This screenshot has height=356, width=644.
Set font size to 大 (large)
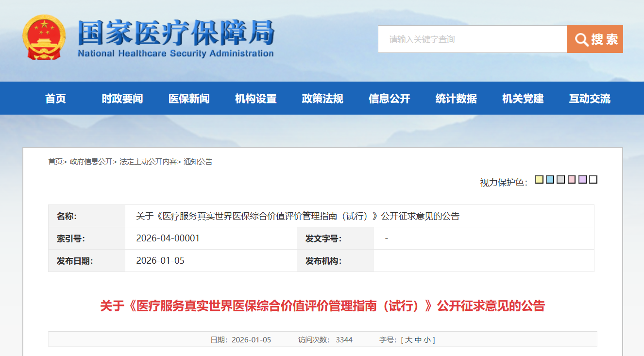pos(408,340)
